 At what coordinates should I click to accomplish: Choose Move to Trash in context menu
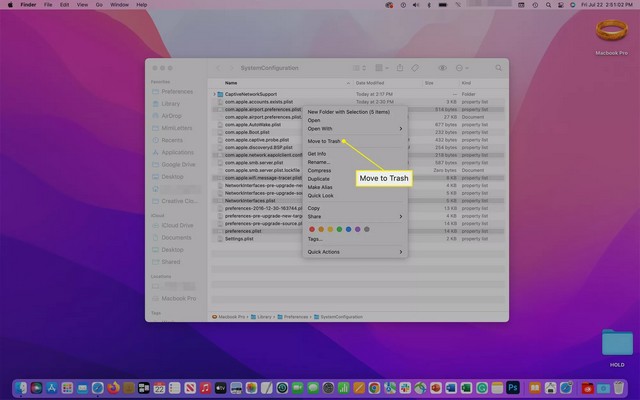tap(326, 141)
